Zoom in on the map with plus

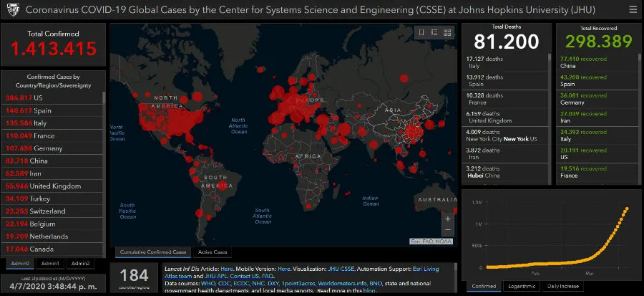(448, 219)
